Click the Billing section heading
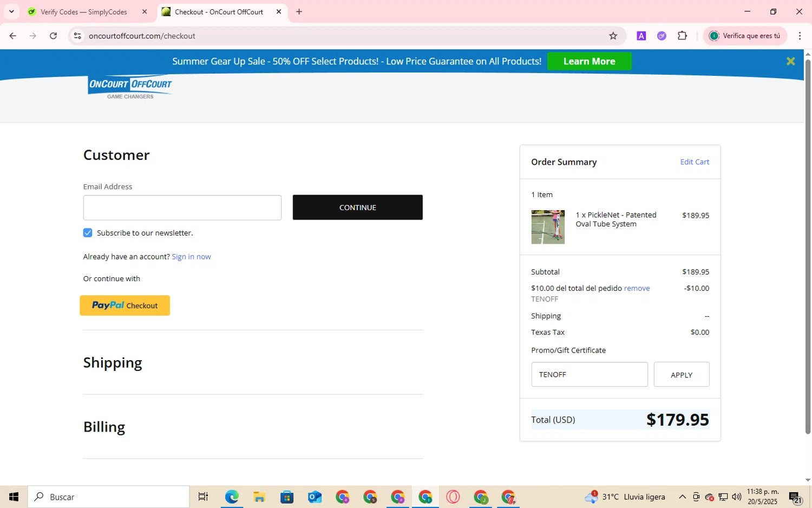 point(104,427)
